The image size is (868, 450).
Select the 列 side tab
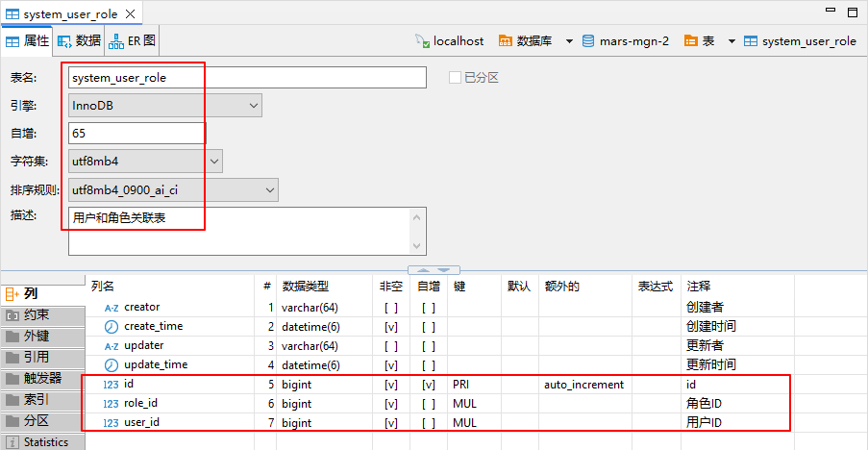click(x=43, y=294)
